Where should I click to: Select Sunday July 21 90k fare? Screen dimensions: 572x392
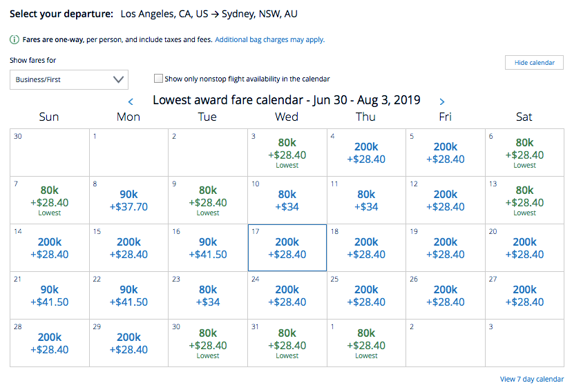[49, 295]
